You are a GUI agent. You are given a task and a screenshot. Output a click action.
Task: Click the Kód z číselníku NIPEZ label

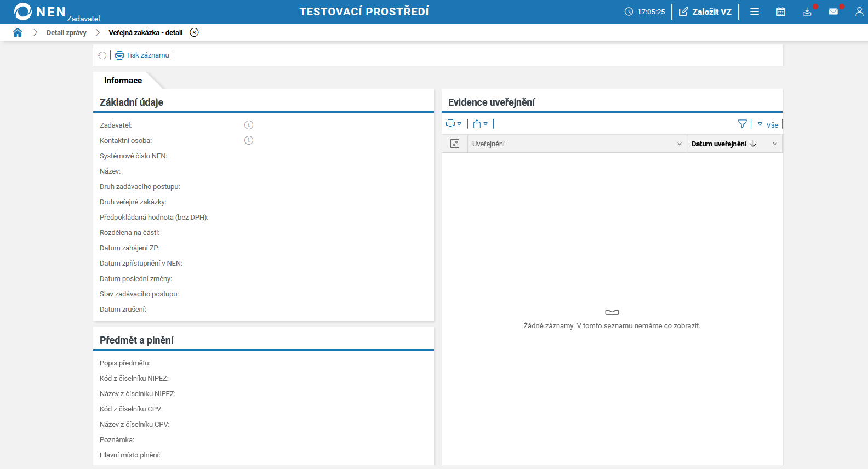click(x=134, y=379)
